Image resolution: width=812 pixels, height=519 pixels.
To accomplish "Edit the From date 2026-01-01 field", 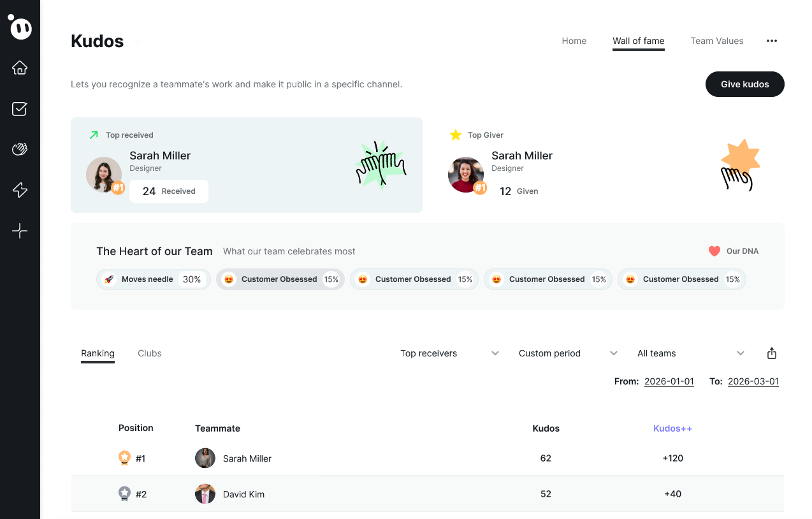I will coord(669,381).
